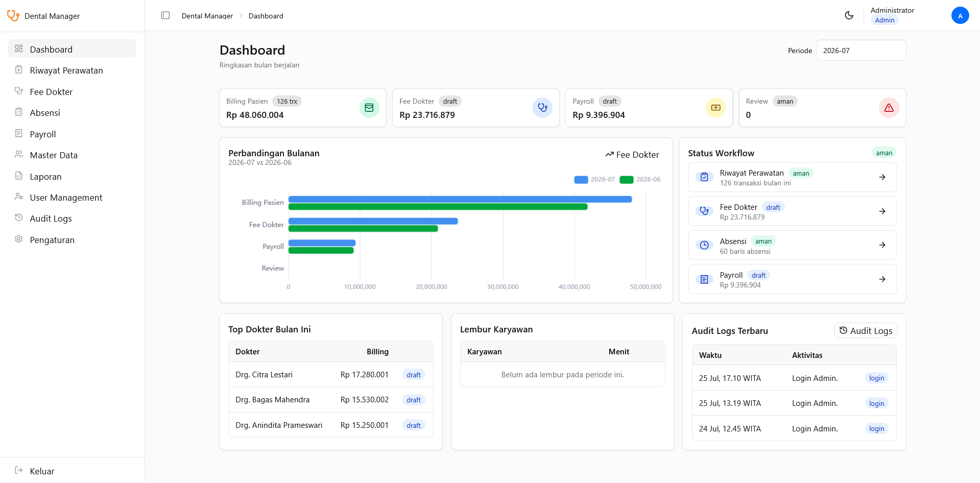The height and width of the screenshot is (483, 980).
Task: Click the Payroll sidebar document icon
Action: tap(19, 133)
